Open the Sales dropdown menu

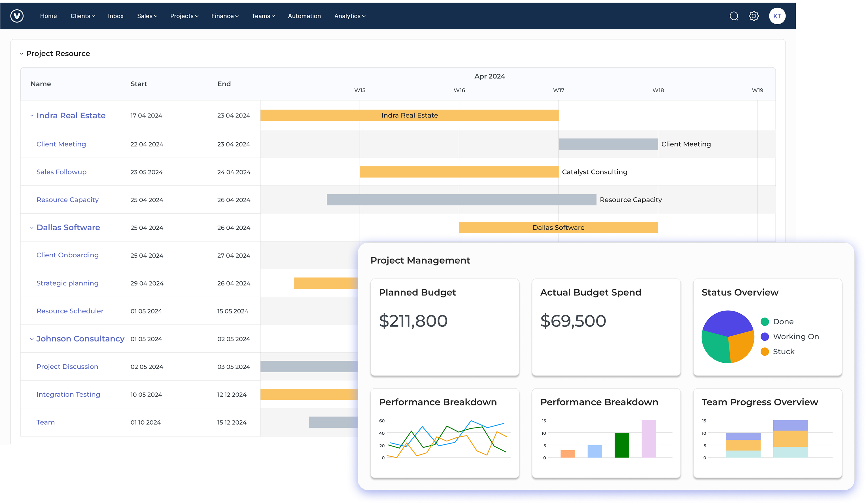(147, 16)
